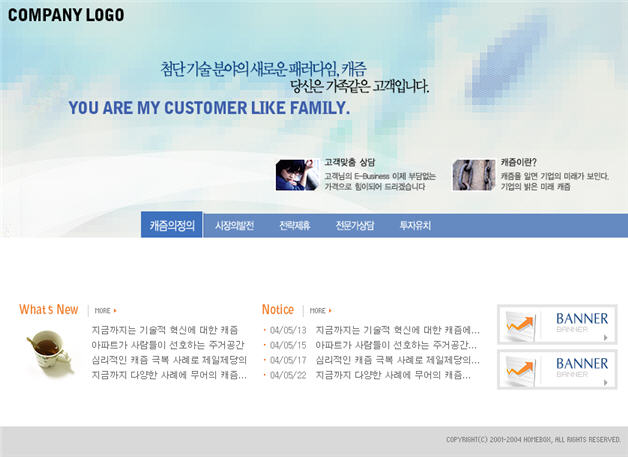Viewport: 628px width, 457px height.
Task: Click the 캐즘이란? thumbnail image
Action: point(472,175)
